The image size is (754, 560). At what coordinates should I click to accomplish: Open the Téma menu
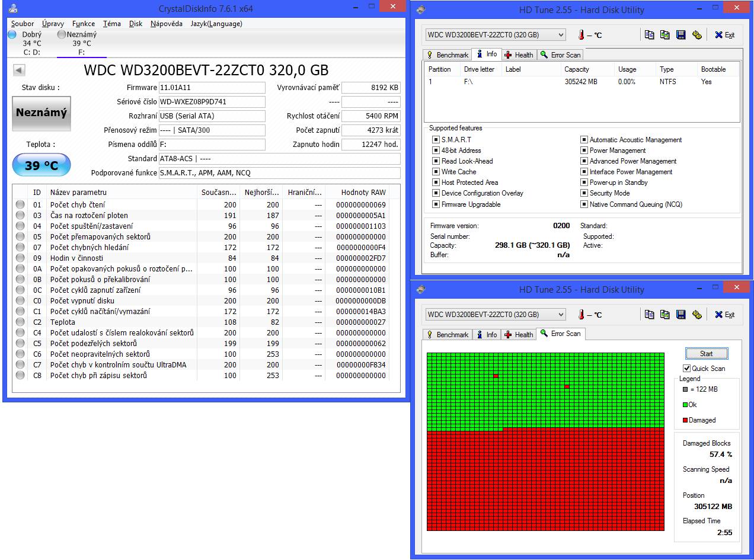112,24
